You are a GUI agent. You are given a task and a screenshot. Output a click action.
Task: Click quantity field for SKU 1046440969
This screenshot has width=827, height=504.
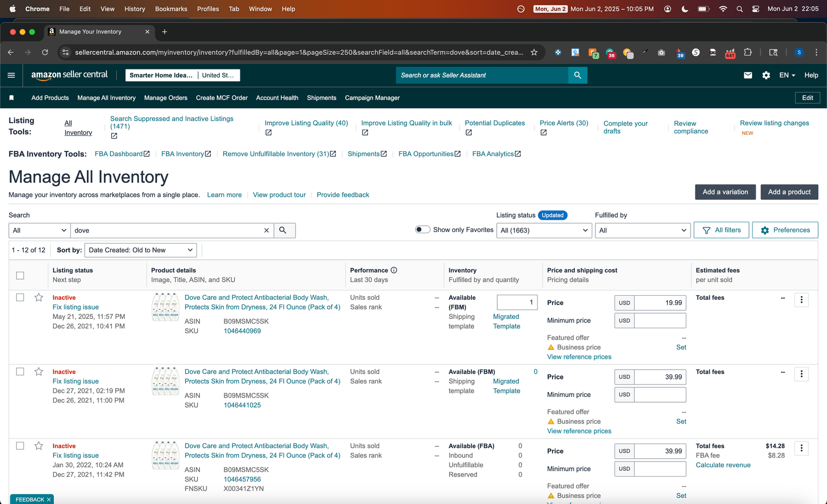point(517,302)
